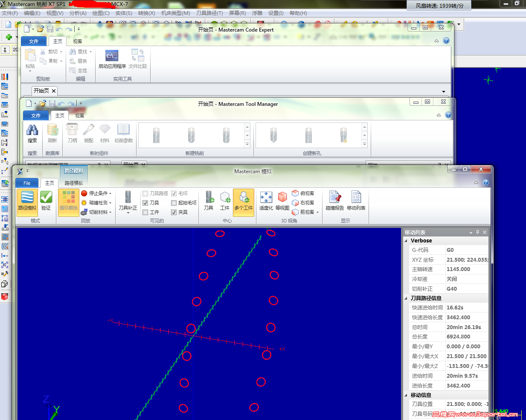Close the 开始页 tab in Code Expert
Image resolution: width=526 pixels, height=420 pixels.
pyautogui.click(x=54, y=91)
